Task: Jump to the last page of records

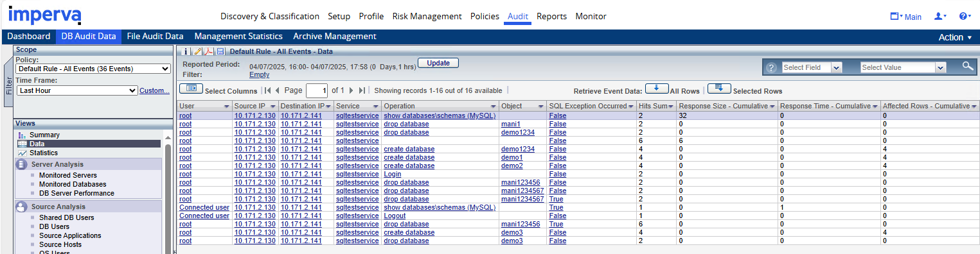Action: (362, 91)
